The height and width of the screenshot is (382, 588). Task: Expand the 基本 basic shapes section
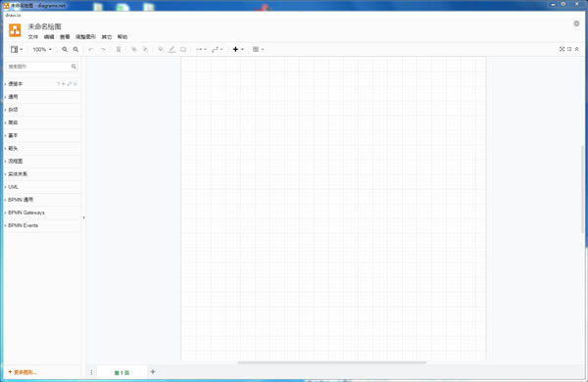click(42, 135)
